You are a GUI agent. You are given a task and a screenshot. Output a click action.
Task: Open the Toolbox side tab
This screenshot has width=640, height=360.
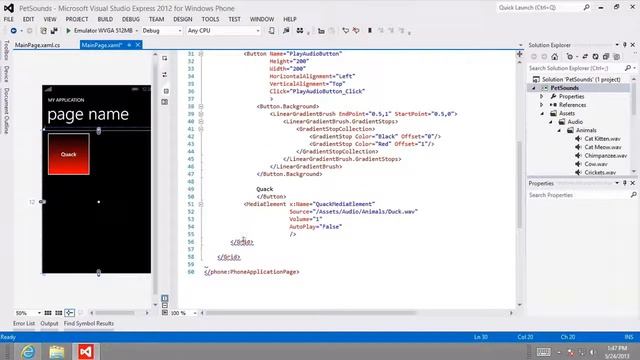tap(6, 50)
